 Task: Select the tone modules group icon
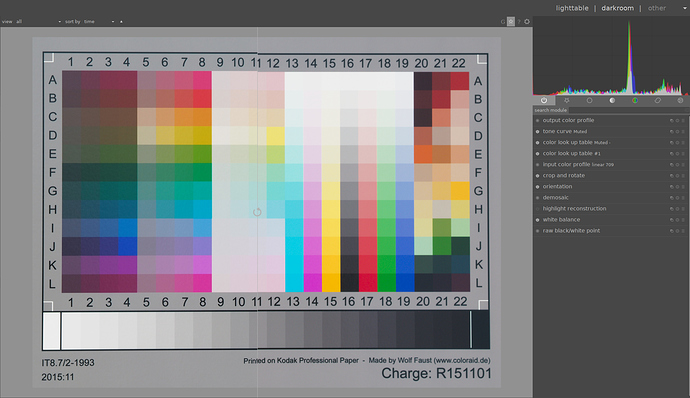612,100
